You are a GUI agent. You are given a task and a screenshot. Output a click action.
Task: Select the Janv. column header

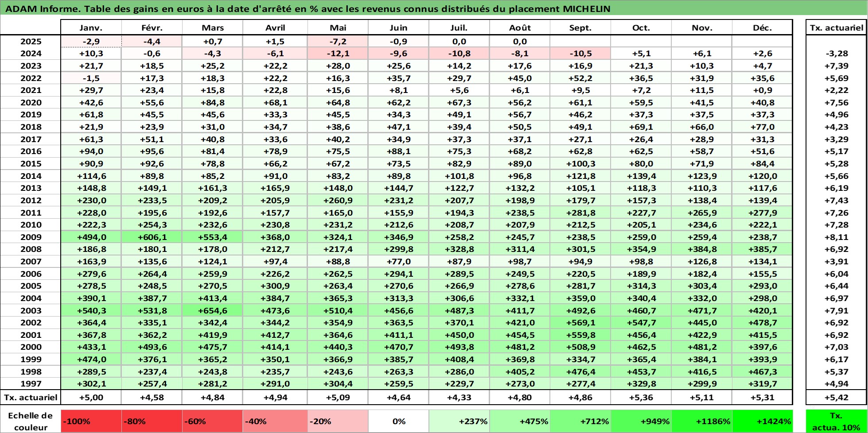point(91,27)
